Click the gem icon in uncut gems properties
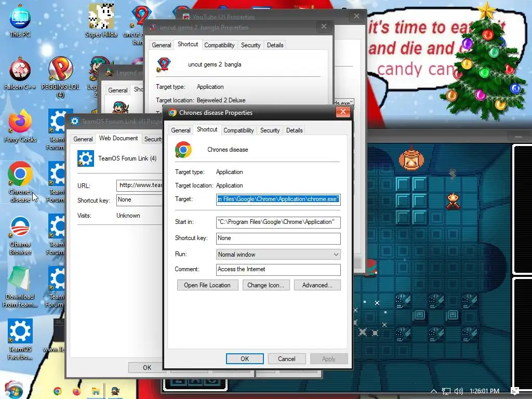Screen dimensions: 532x399 [164, 64]
